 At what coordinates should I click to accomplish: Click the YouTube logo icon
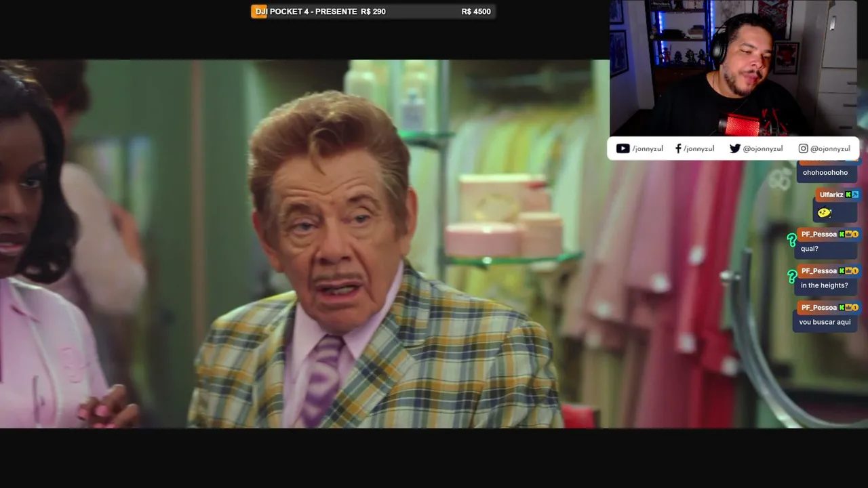[x=623, y=148]
